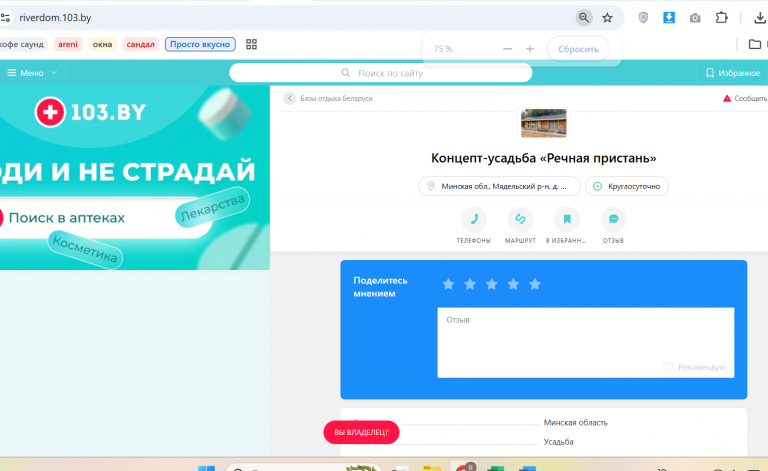The image size is (768, 471).
Task: Click the Круглосуточно hours chip
Action: (x=627, y=186)
